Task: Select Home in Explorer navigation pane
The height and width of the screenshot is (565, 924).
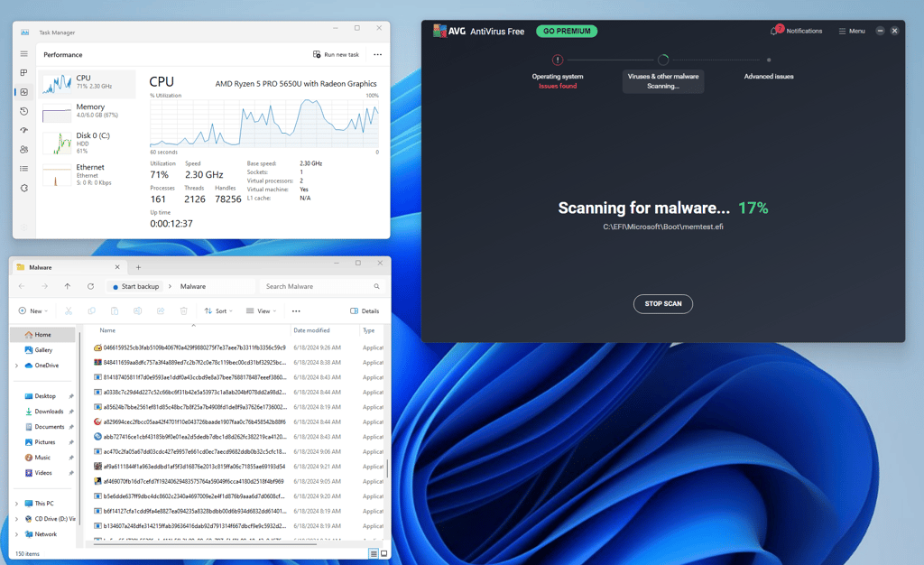Action: click(43, 335)
